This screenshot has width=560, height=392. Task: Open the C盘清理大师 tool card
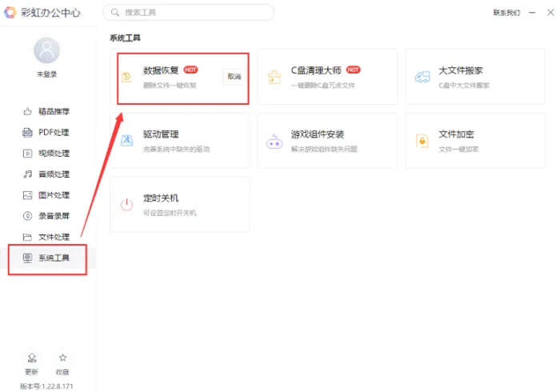[327, 77]
